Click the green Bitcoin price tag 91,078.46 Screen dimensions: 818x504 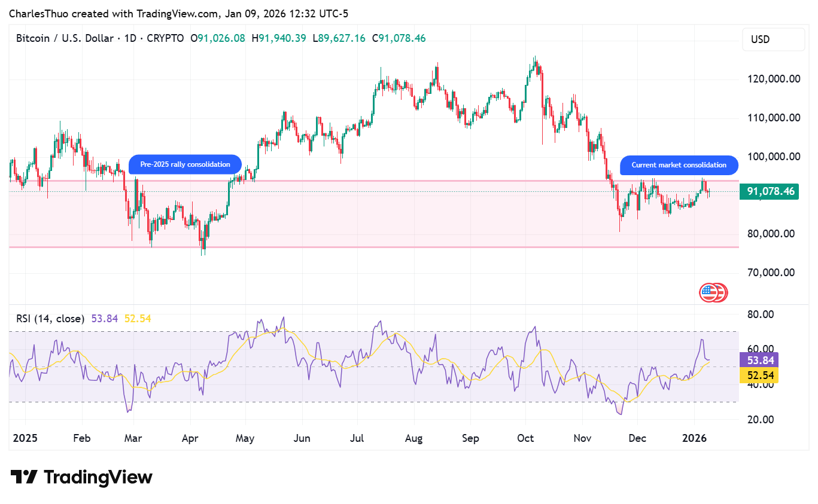(x=769, y=191)
